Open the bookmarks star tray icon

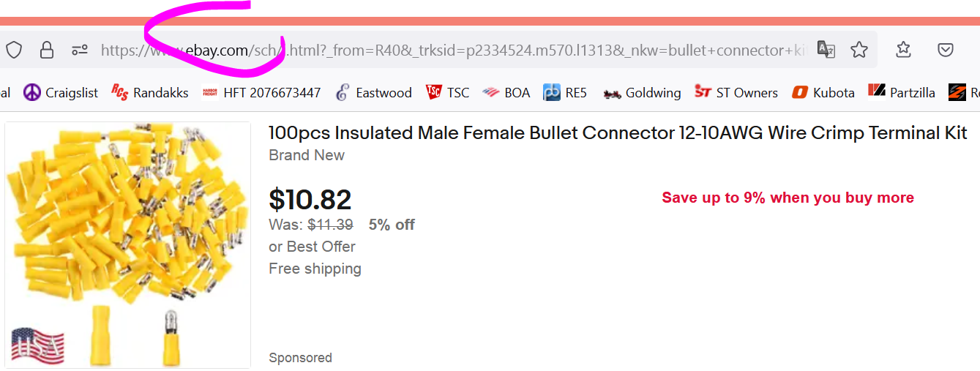(904, 50)
